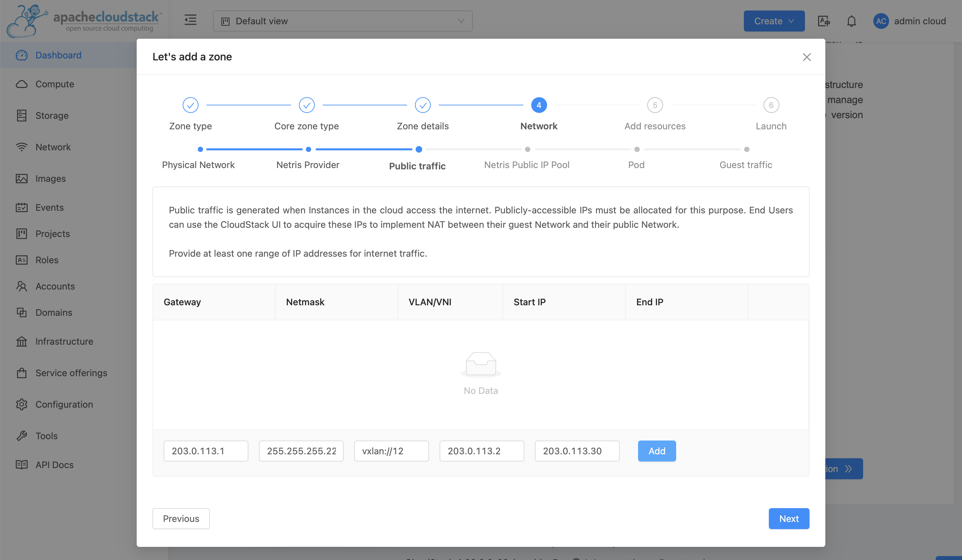Open the Create dropdown button
The width and height of the screenshot is (962, 560).
773,21
